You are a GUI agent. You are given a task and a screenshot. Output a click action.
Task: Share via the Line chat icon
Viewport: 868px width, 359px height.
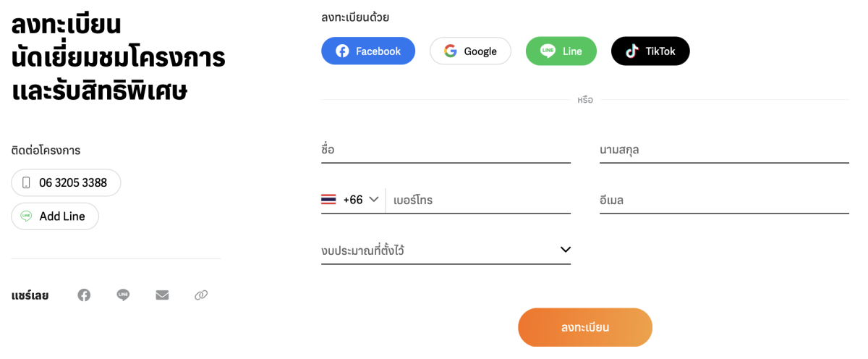[123, 295]
